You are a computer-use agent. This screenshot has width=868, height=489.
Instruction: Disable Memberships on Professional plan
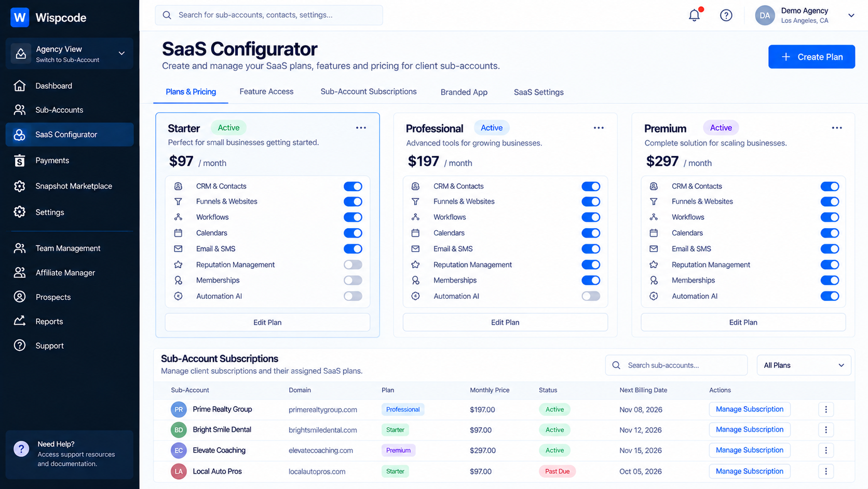point(591,280)
